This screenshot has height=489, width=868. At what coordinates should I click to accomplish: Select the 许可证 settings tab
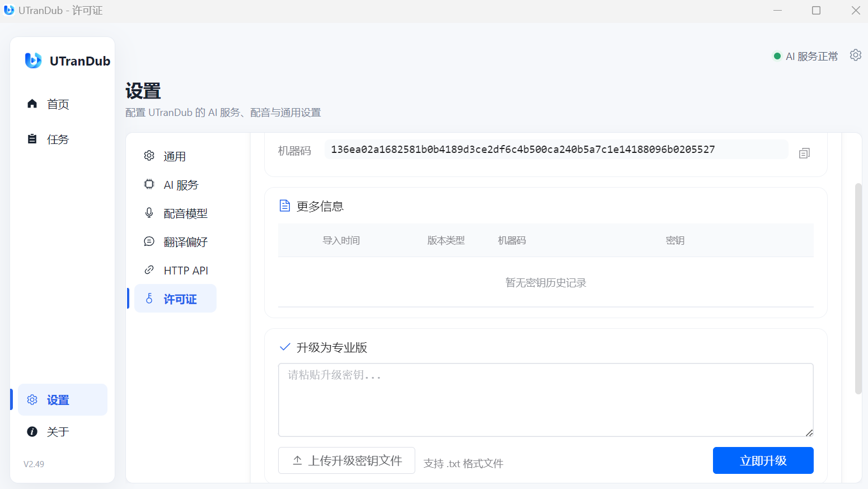click(x=175, y=299)
